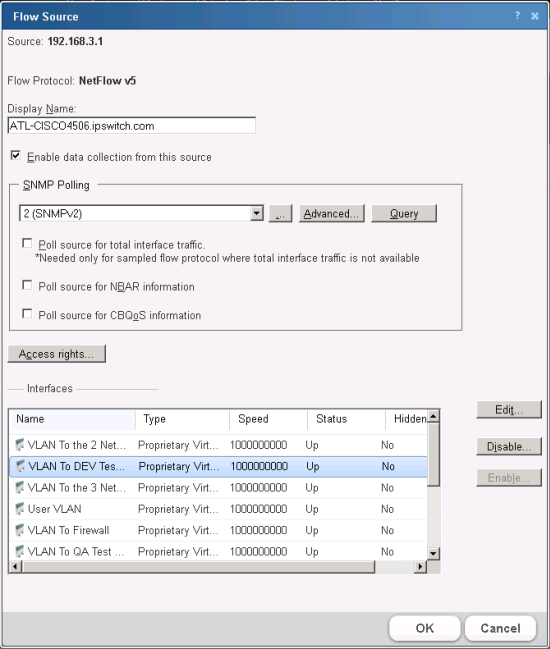Click the Query button

[x=404, y=214]
